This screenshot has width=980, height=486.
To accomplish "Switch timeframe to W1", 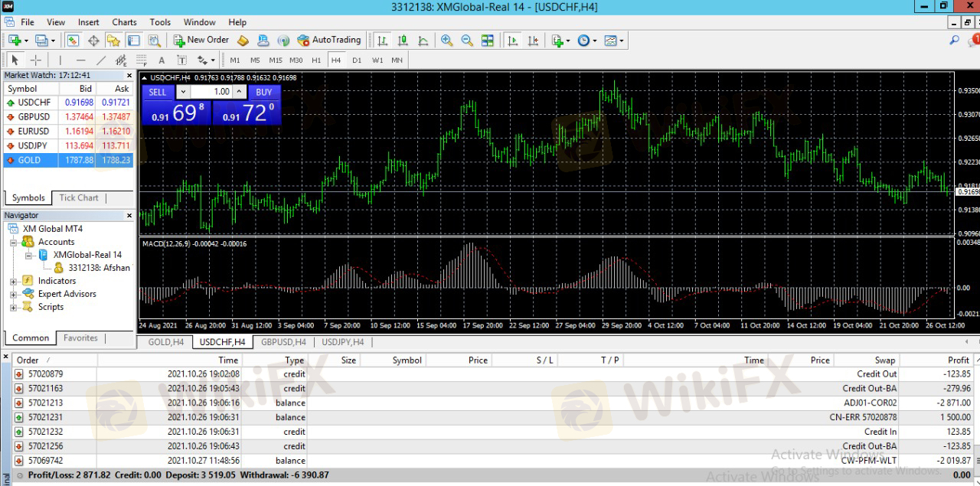I will (x=377, y=60).
